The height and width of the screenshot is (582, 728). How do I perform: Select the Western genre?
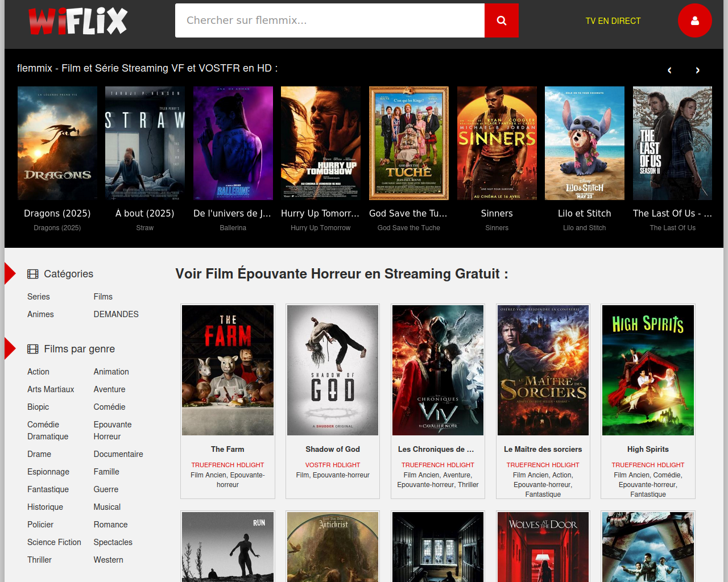pos(109,560)
